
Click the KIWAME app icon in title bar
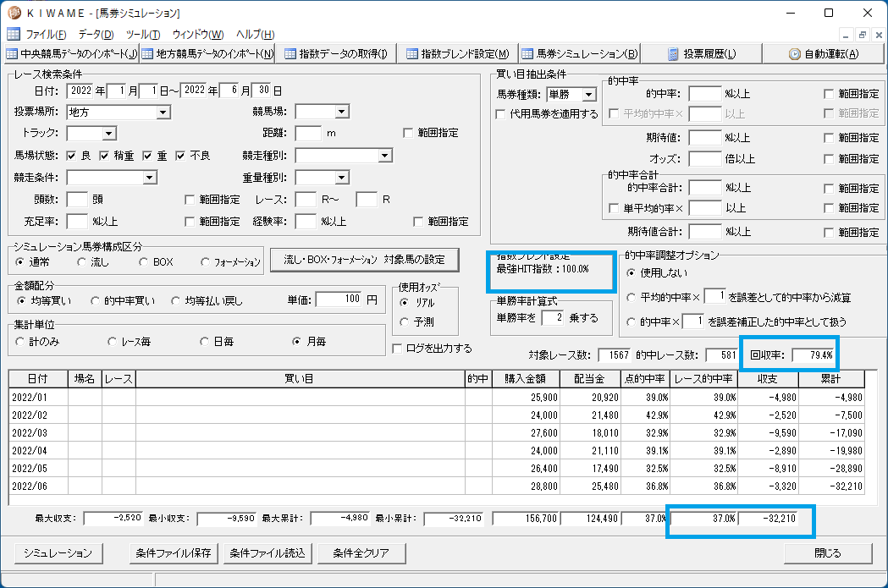click(14, 13)
